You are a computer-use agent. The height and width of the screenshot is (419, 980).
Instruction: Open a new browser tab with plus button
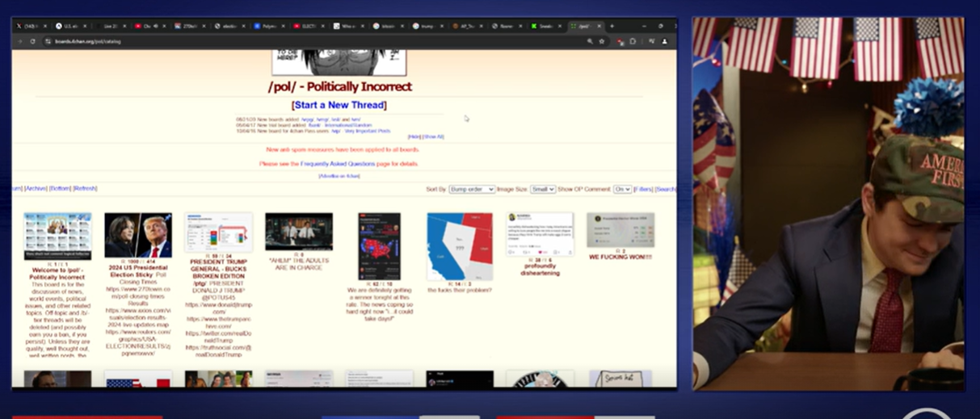click(x=612, y=26)
